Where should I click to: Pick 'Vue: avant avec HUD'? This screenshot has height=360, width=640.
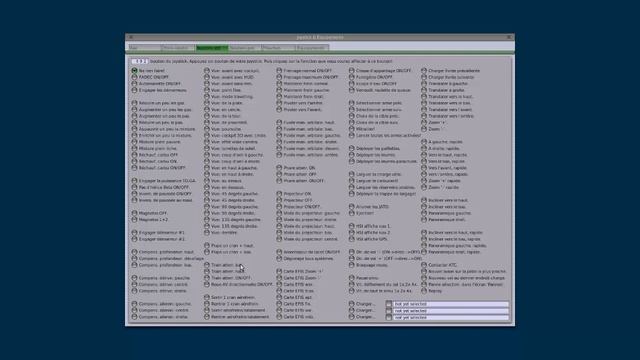207,77
